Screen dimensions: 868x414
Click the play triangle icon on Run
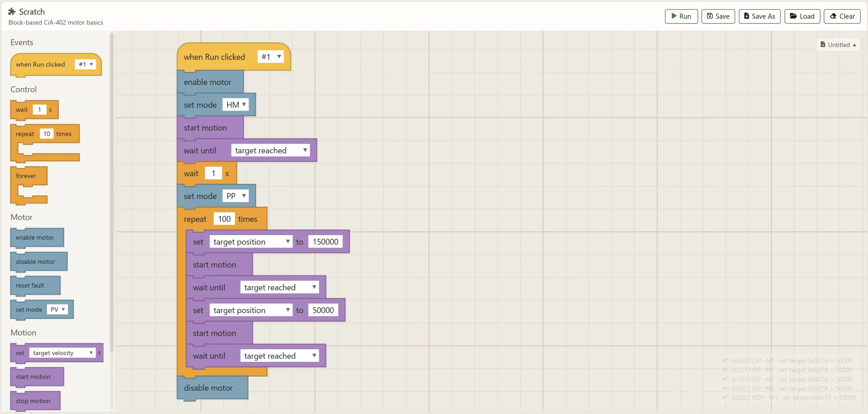[674, 16]
